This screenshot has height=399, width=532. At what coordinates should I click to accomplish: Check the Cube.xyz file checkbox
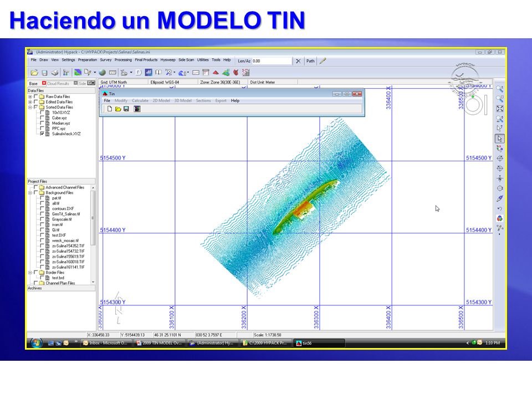tap(42, 117)
